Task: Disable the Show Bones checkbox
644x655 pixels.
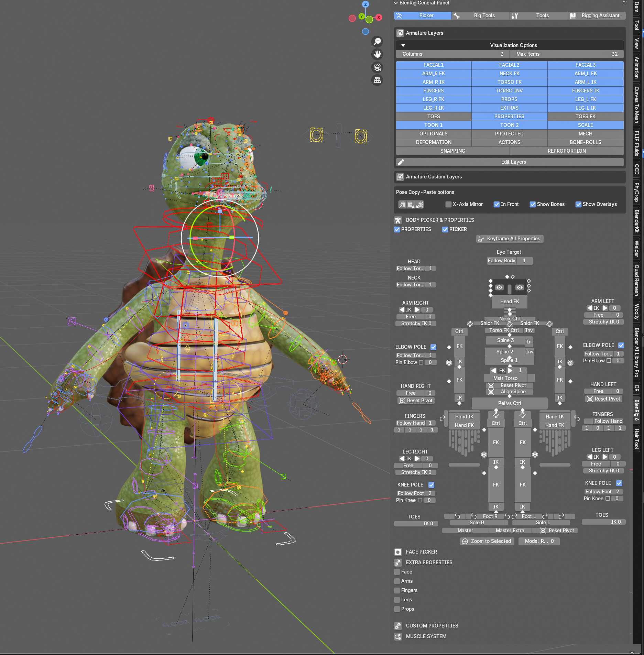Action: (x=533, y=204)
